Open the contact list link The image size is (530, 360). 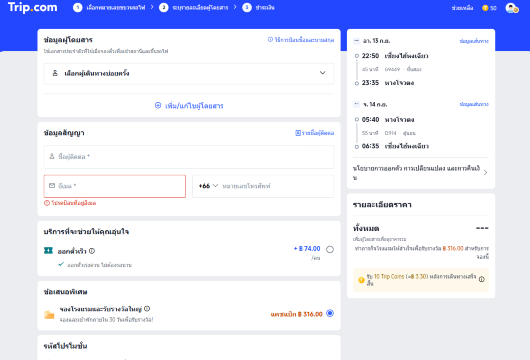click(315, 133)
